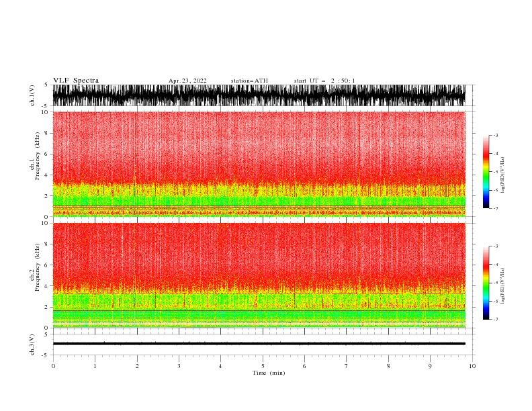
Task: Click the ch.2 frequency tick label "10"
Action: coord(45,223)
